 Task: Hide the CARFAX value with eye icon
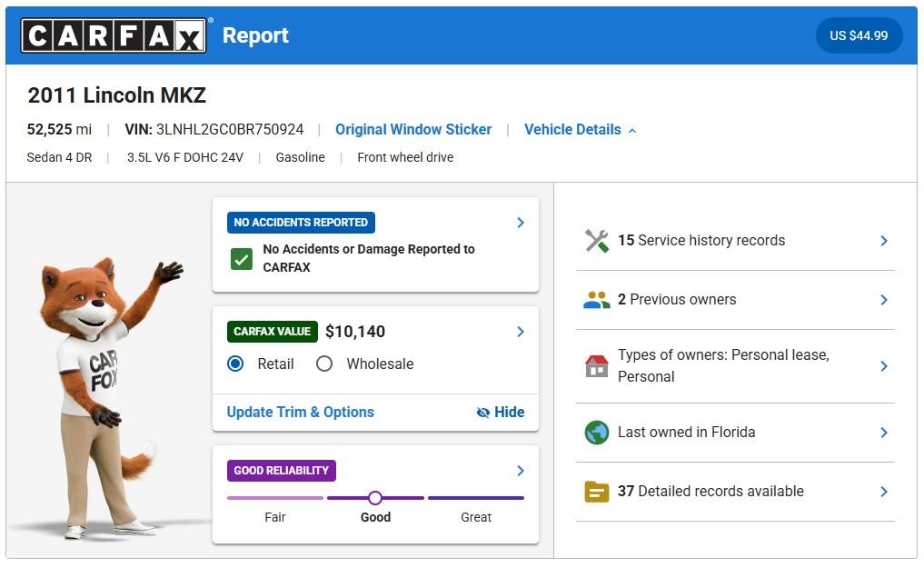(x=501, y=413)
